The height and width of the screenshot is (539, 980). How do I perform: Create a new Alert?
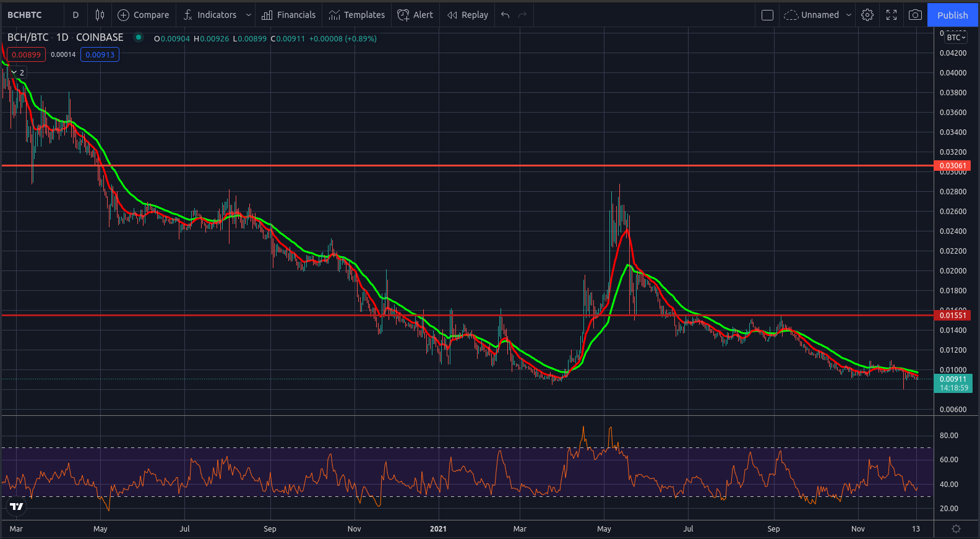click(415, 15)
